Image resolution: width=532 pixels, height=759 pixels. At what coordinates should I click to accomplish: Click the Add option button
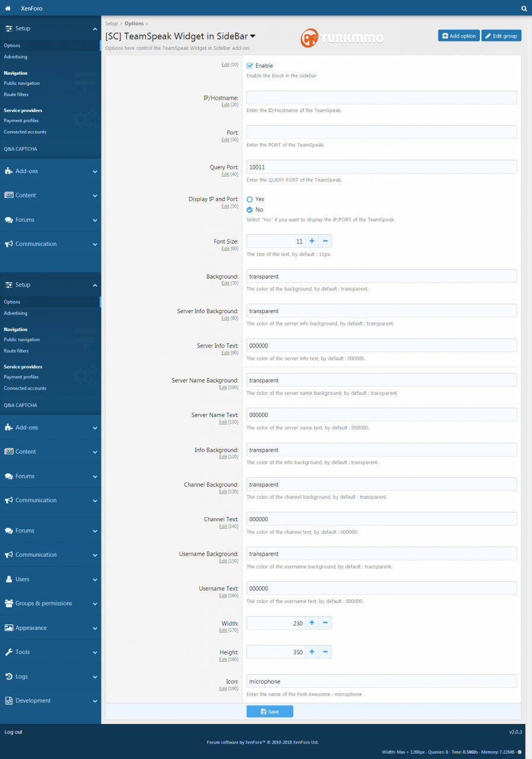(459, 36)
